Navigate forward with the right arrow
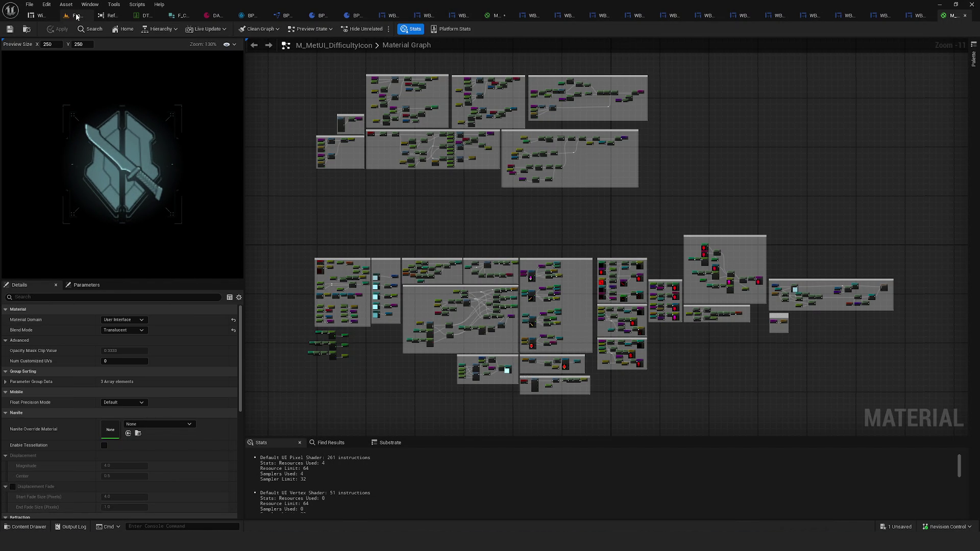This screenshot has width=980, height=551. (x=268, y=45)
